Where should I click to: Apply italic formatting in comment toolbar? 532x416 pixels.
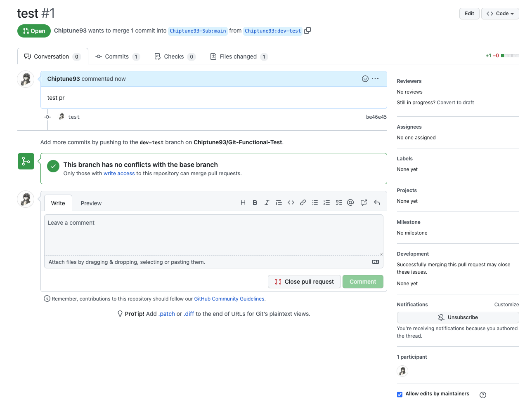point(267,202)
